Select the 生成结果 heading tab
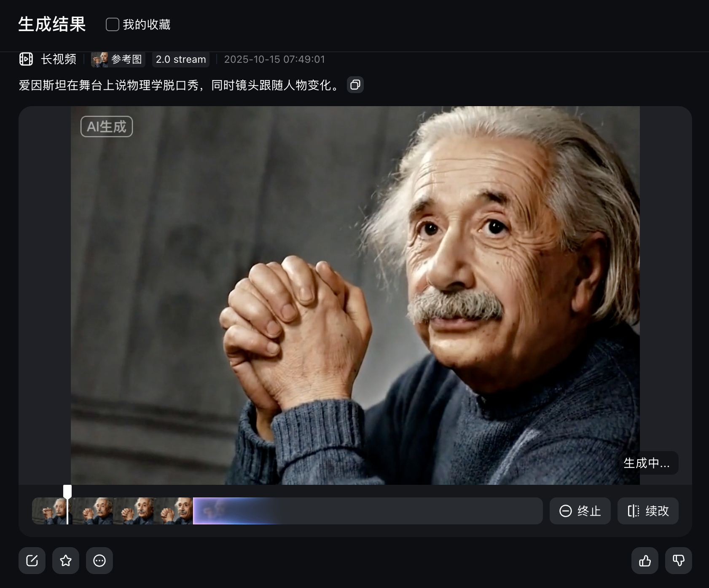This screenshot has height=588, width=709. tap(52, 25)
